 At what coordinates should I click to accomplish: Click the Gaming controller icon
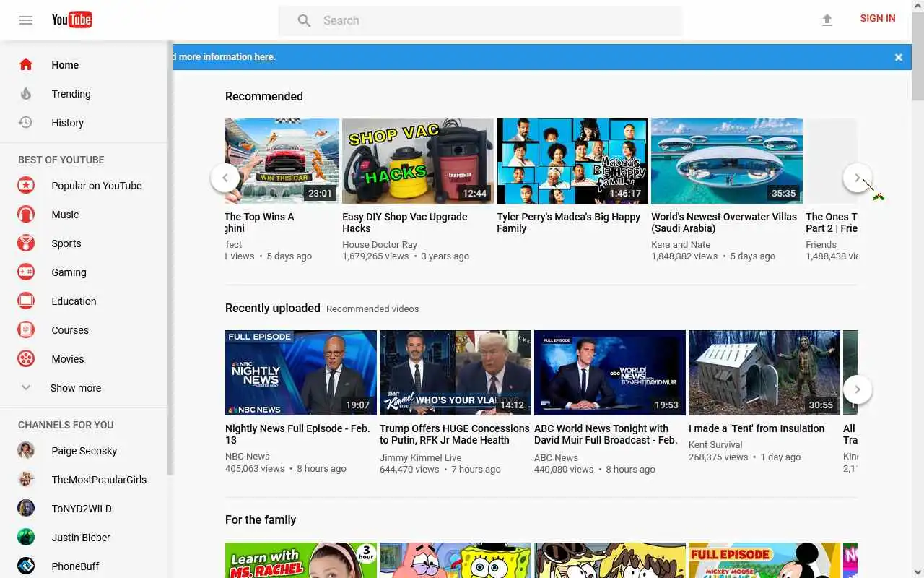26,272
